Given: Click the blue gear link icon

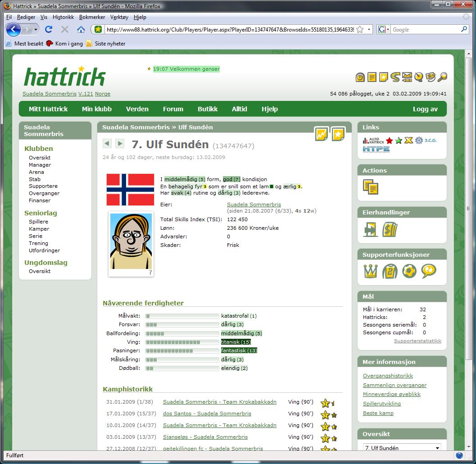Looking at the screenshot, I should pyautogui.click(x=419, y=140).
